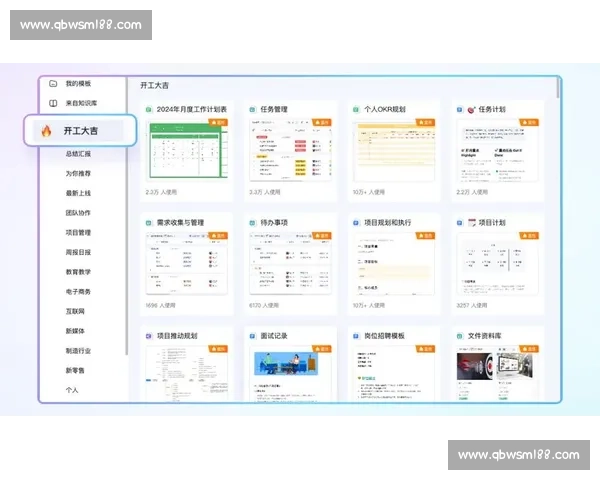
Task: Click the icon beside 项目推动规划
Action: [x=148, y=336]
